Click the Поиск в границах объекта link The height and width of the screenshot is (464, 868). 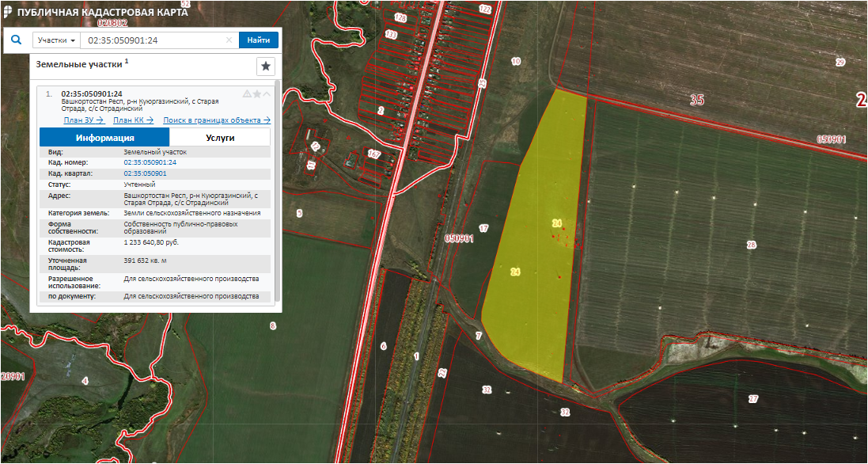point(217,120)
